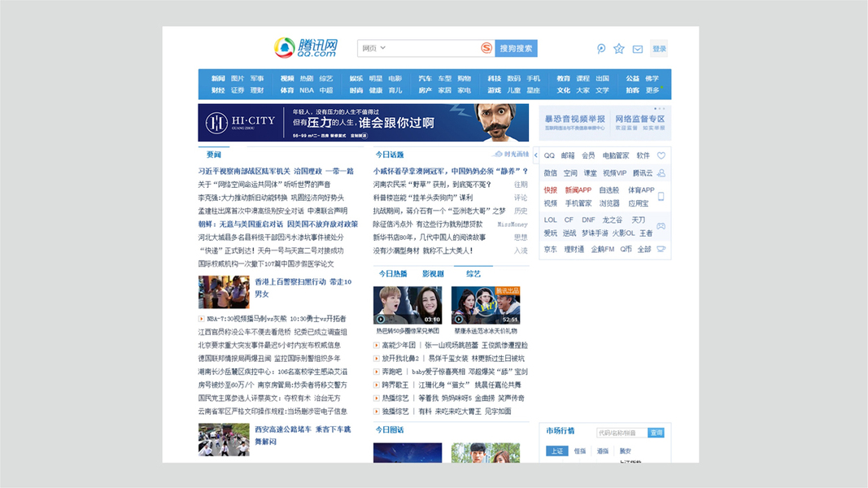The image size is (868, 488).
Task: Click the Hong Kong police news thumbnail
Action: click(x=225, y=292)
